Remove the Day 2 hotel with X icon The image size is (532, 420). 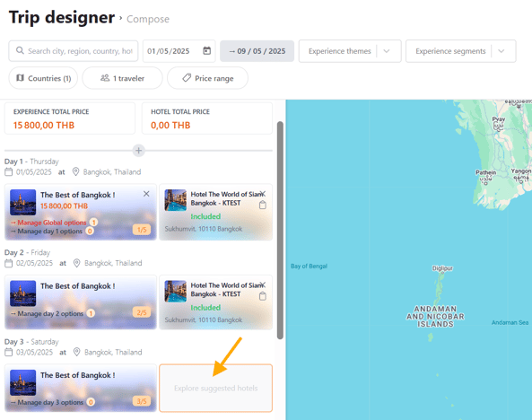(262, 284)
